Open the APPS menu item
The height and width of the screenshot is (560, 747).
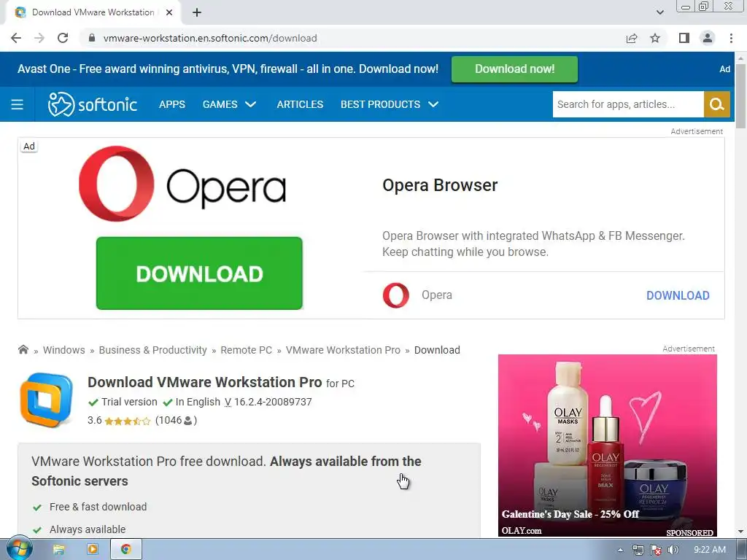[172, 104]
